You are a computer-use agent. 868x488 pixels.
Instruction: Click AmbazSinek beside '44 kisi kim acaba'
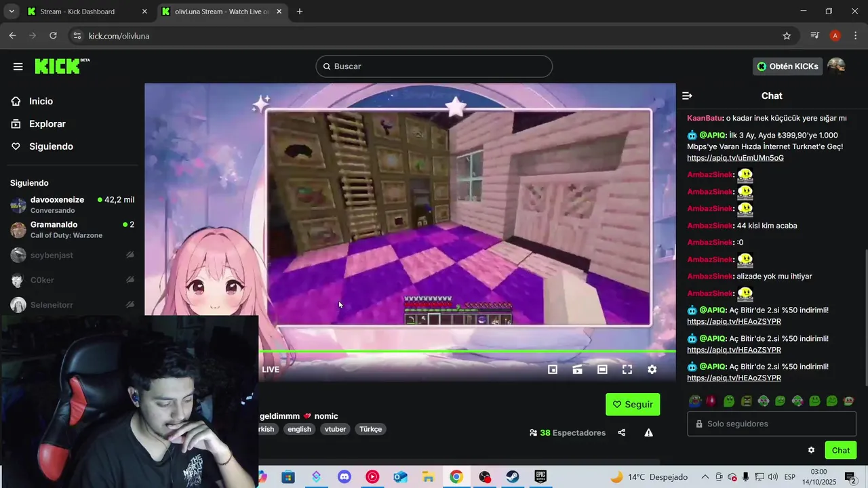pos(710,226)
